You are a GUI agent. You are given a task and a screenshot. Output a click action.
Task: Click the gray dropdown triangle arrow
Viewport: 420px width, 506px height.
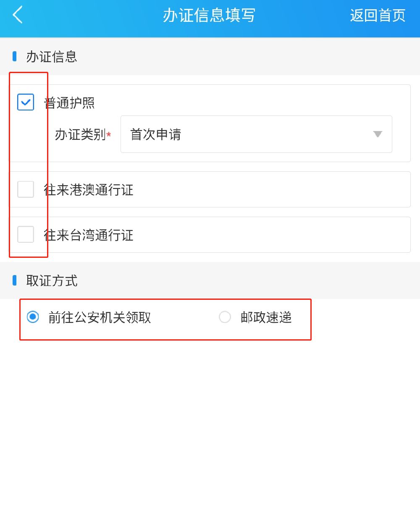tap(378, 134)
